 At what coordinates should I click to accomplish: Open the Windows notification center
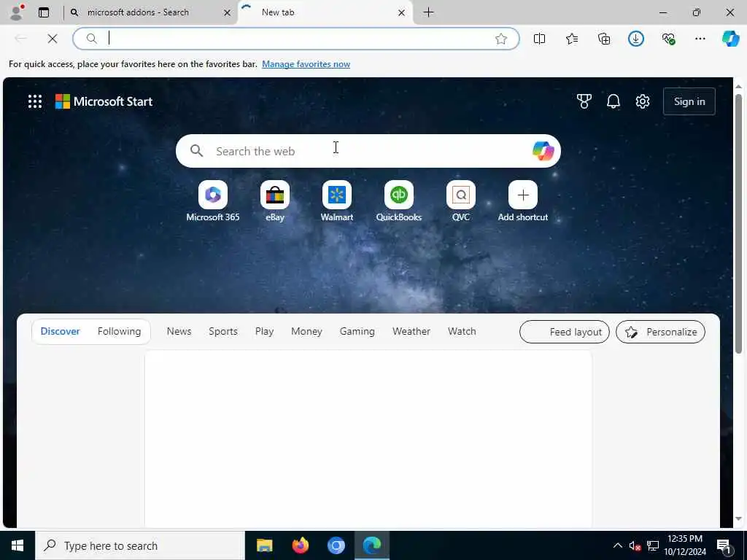click(x=724, y=545)
